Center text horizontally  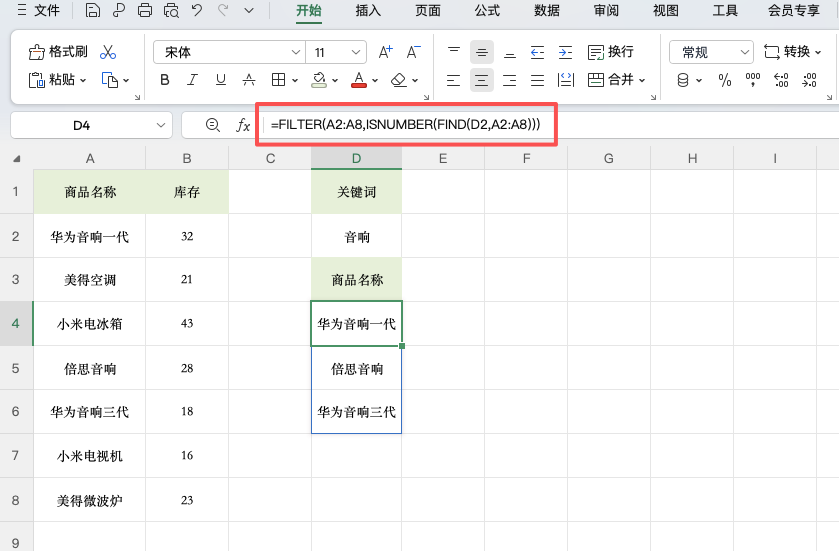(482, 80)
